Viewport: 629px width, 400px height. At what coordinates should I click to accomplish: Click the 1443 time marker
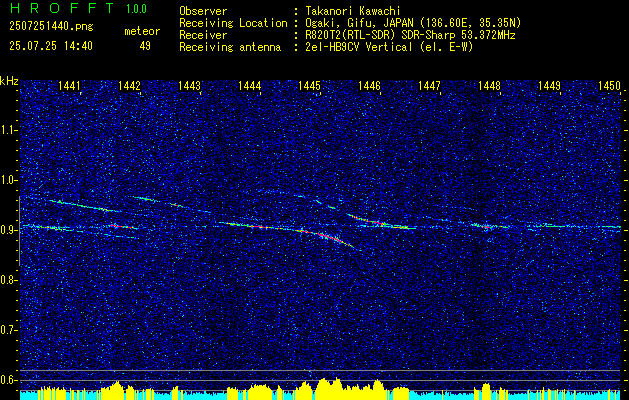click(x=189, y=85)
